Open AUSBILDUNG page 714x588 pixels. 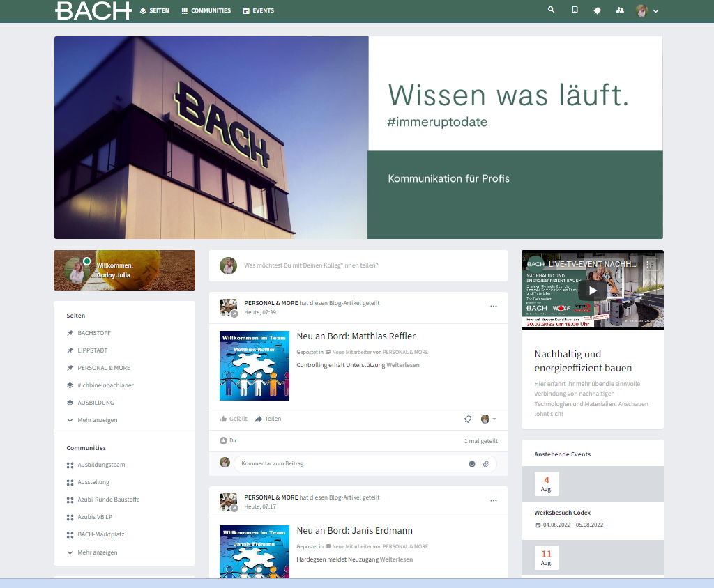coord(96,403)
